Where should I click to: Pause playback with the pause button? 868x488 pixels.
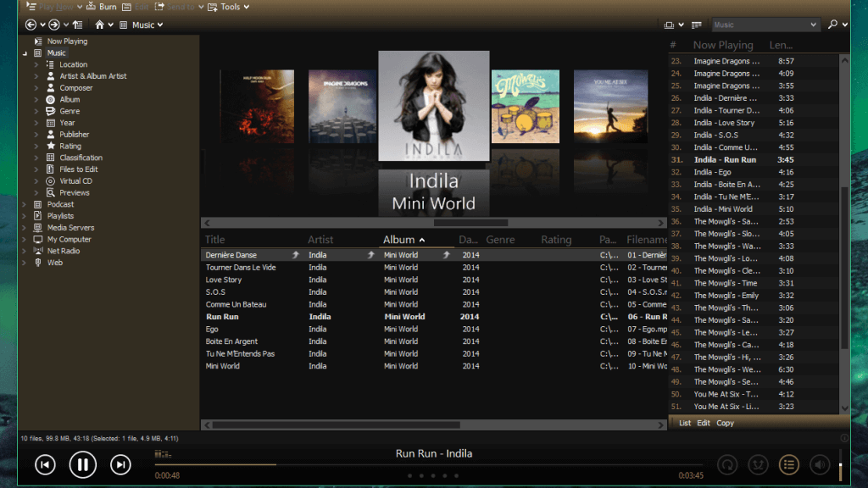pos(83,465)
